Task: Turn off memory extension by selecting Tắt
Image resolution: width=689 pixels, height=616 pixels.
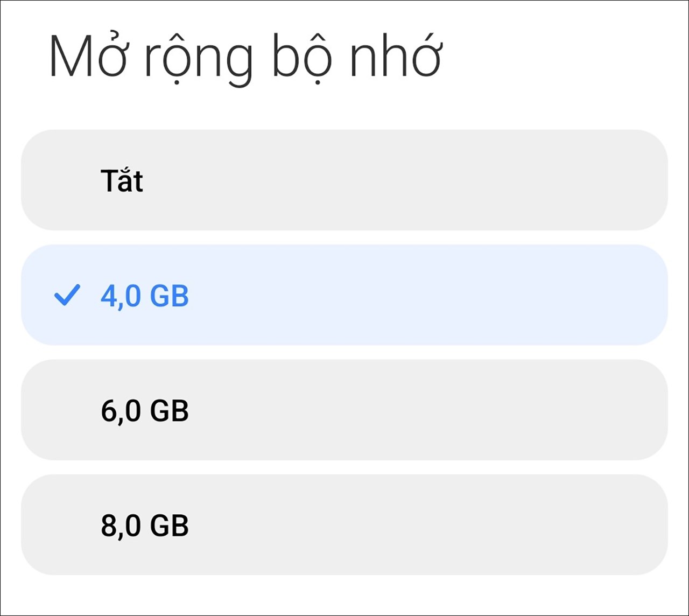Action: tap(344, 180)
